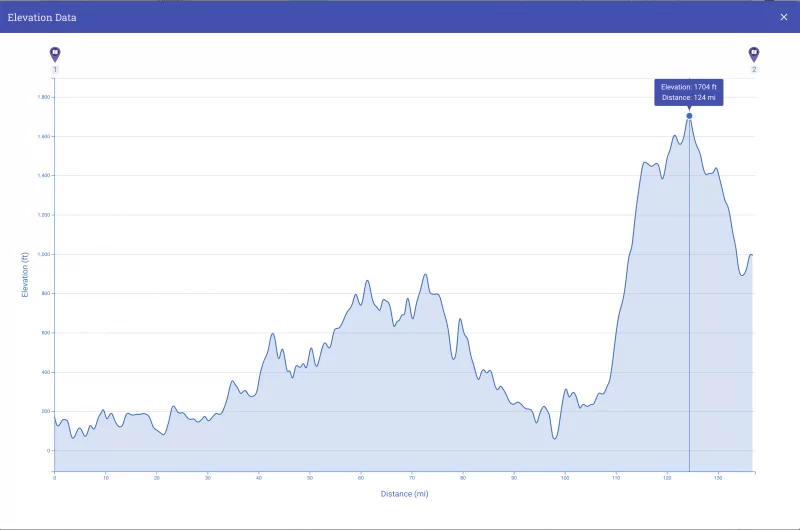Click the number 2 label under end marker

point(754,70)
